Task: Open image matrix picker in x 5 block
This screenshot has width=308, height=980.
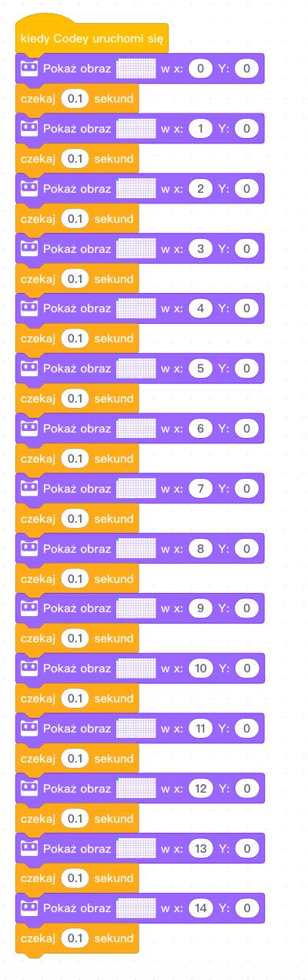Action: pyautogui.click(x=136, y=369)
